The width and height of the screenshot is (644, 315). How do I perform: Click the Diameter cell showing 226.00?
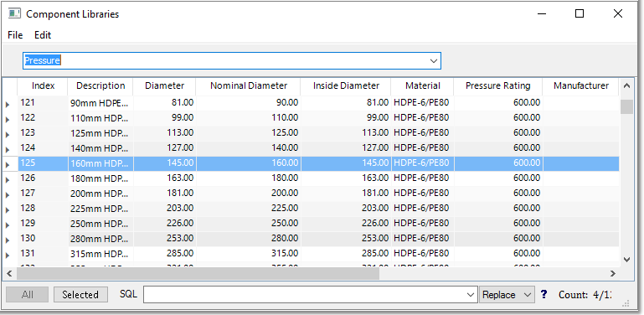(165, 224)
